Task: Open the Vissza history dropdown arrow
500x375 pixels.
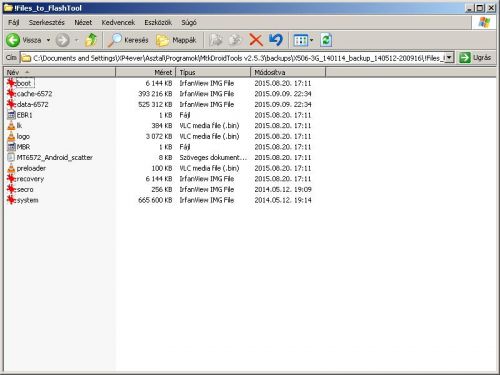Action: (48, 40)
